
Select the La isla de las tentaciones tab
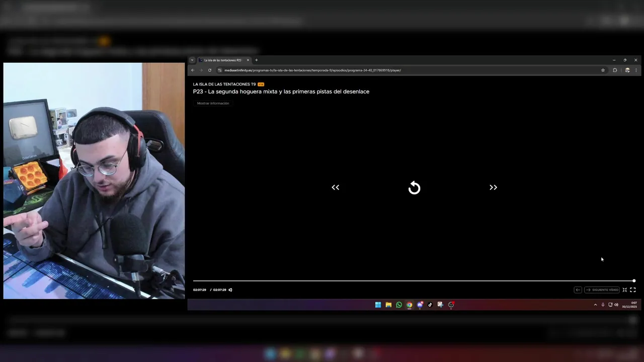(223, 60)
